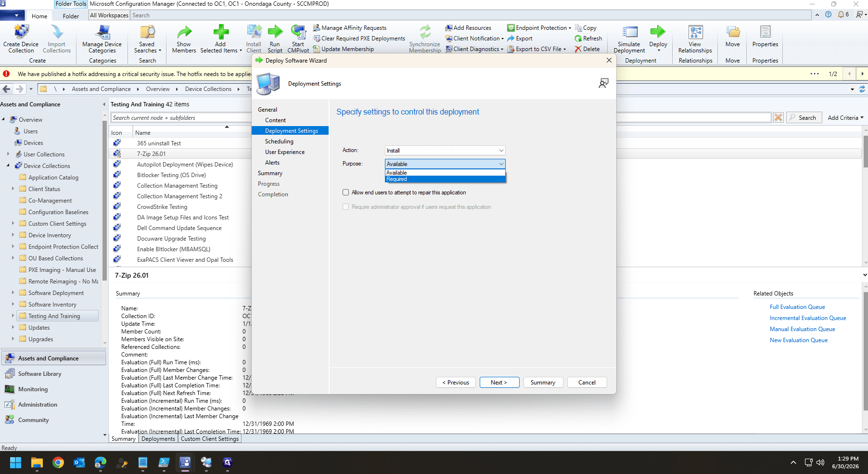The image size is (868, 474).
Task: Open View Relationships in ribbon
Action: point(695,38)
